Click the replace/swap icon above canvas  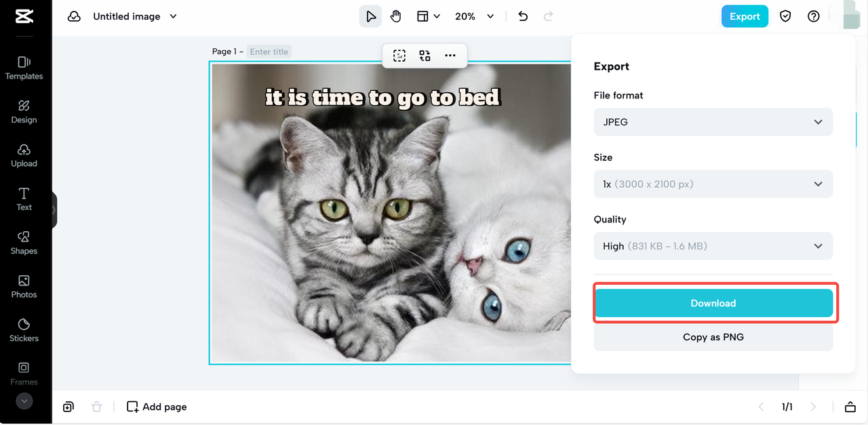(425, 56)
